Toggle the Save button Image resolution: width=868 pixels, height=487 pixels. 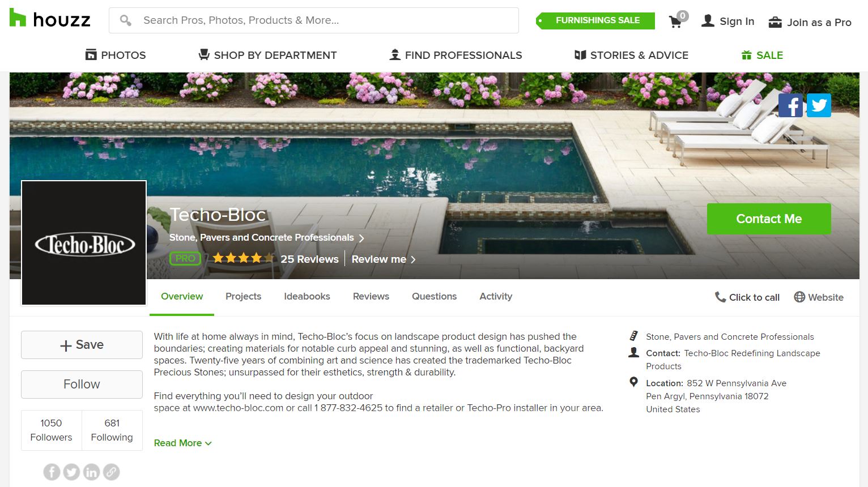pyautogui.click(x=82, y=345)
